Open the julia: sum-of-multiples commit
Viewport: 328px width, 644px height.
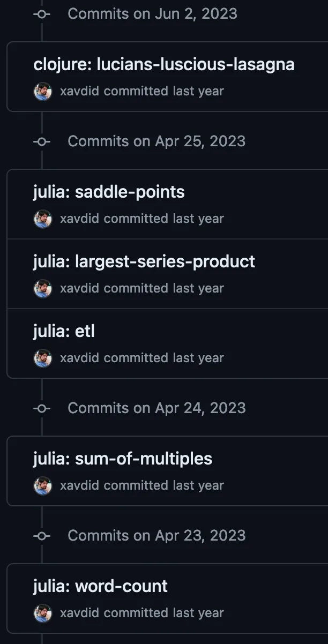[122, 459]
